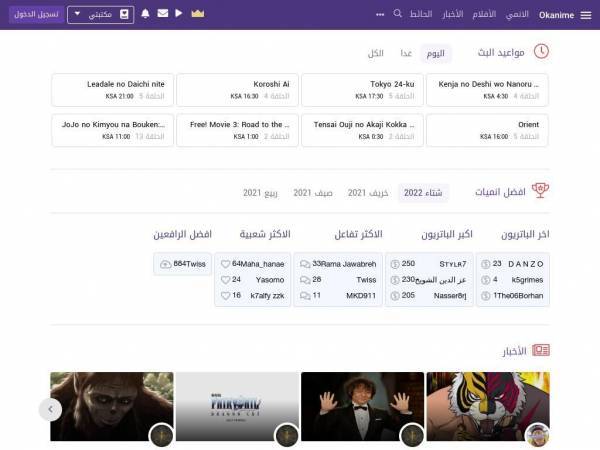Open JoJo no Kimyou na Bouken schedule card
Image resolution: width=600 pixels, height=450 pixels.
112,130
